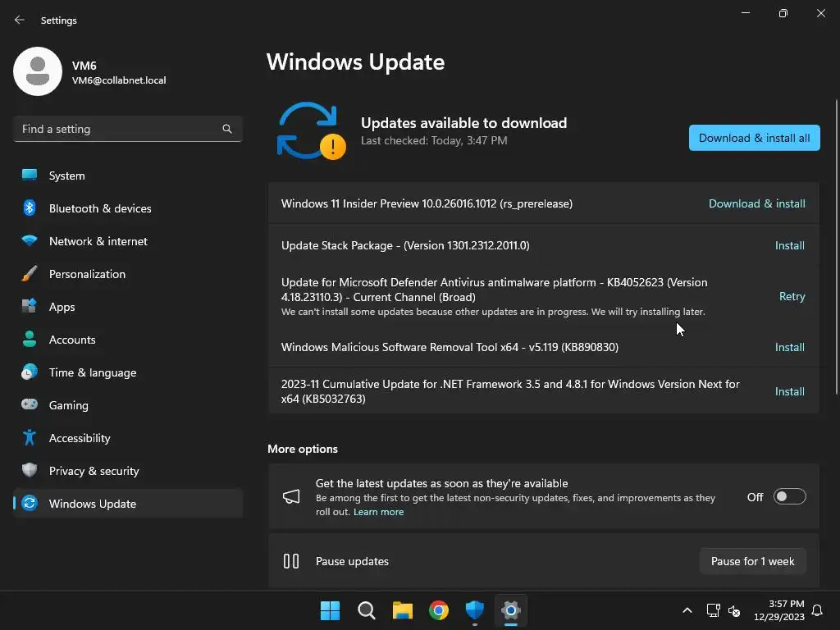Toggle Get the latest updates switch on
The image size is (840, 630).
tap(790, 496)
